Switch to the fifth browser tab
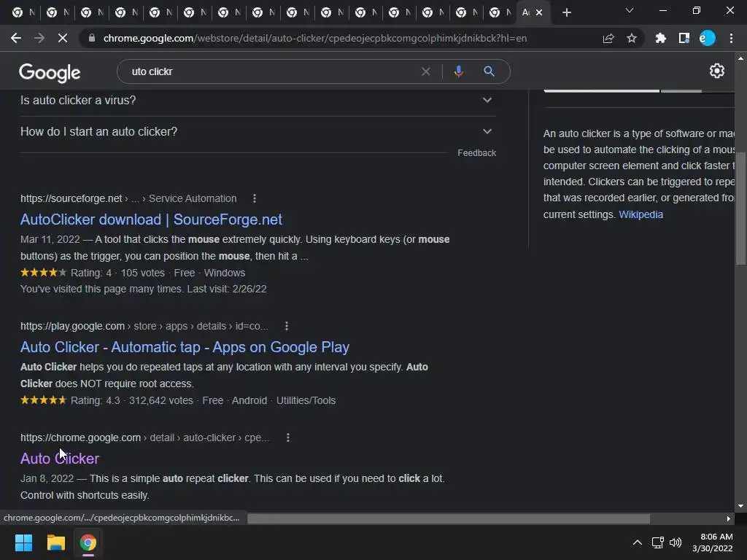Screen dimensions: 747x560 160,13
